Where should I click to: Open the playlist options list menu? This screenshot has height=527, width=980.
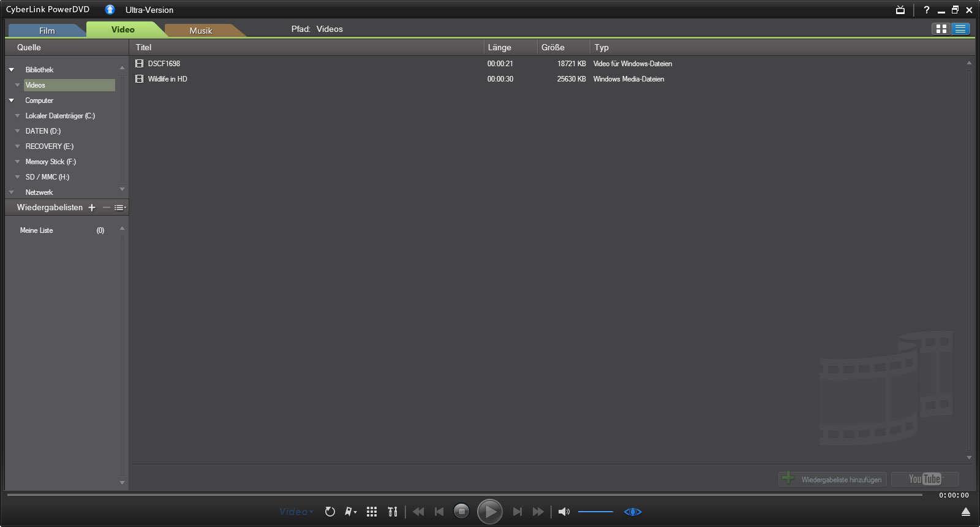point(120,208)
